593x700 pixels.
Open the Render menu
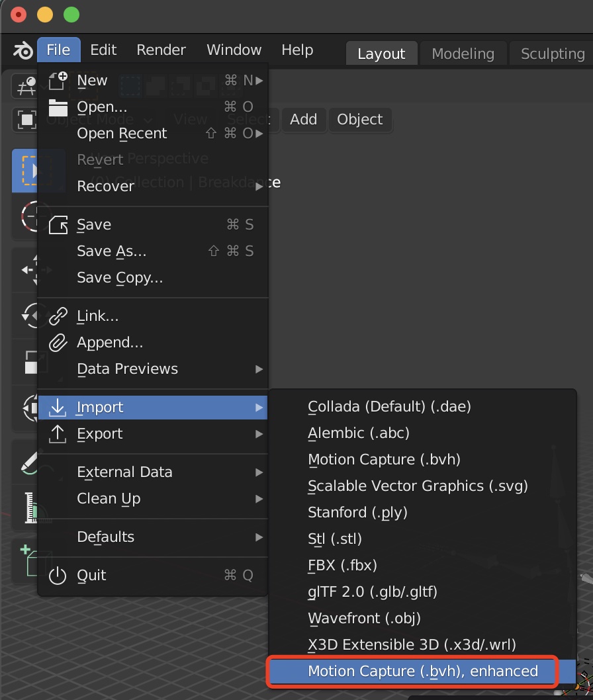(161, 50)
